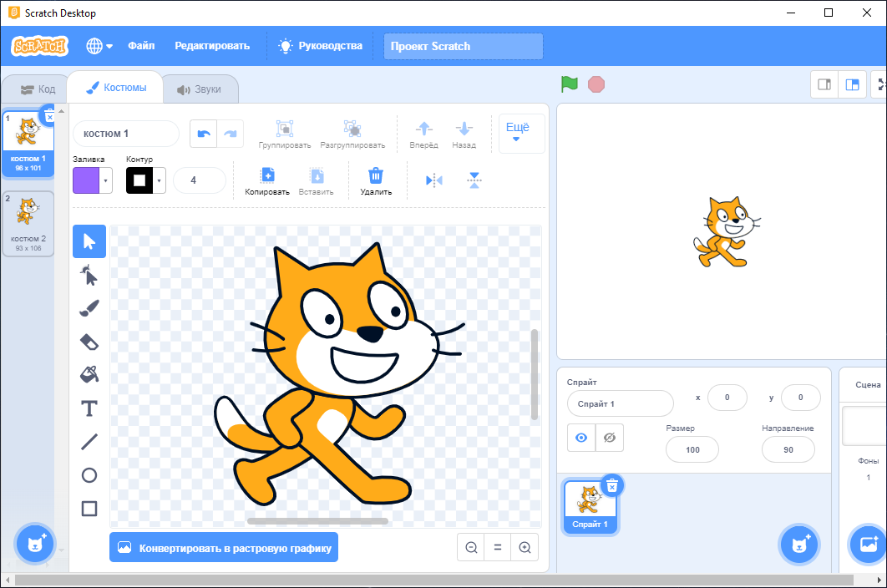Open the Файл menu

click(x=141, y=46)
